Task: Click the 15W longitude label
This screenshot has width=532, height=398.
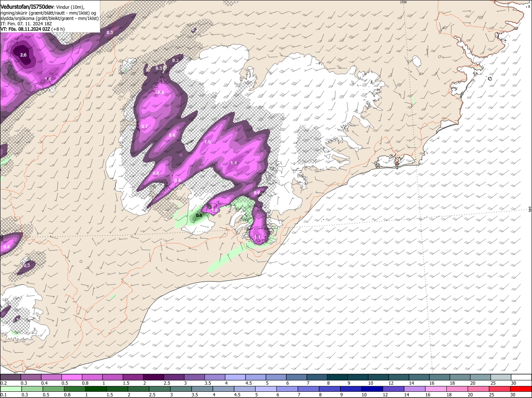Action: (x=403, y=2)
